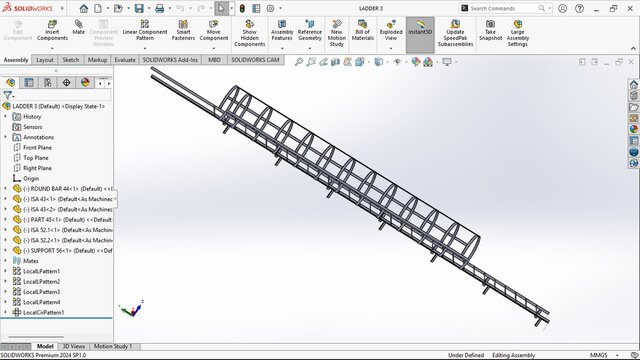This screenshot has width=640, height=360.
Task: Expand the Mates folder
Action: 5,261
